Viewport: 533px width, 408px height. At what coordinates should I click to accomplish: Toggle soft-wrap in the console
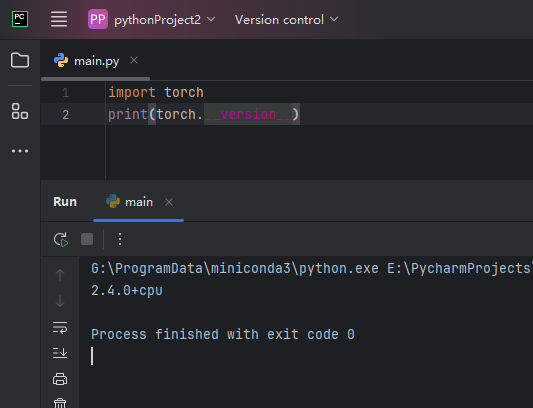[60, 327]
